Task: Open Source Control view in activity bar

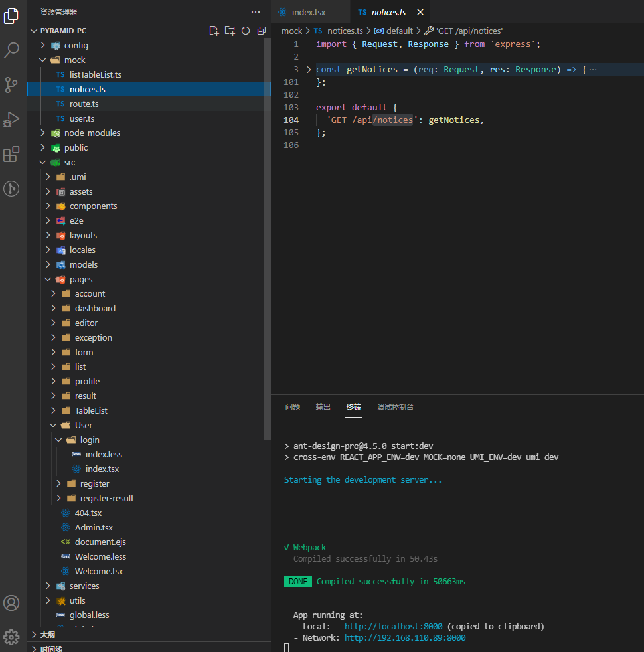Action: tap(11, 85)
